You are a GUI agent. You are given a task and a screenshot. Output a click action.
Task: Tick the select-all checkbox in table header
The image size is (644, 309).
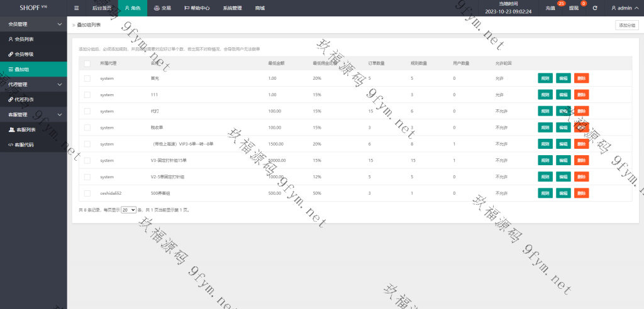87,63
